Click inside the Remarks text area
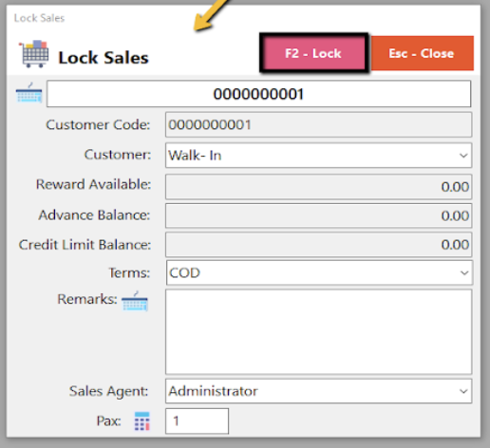Image resolution: width=490 pixels, height=448 pixels. coord(318,332)
